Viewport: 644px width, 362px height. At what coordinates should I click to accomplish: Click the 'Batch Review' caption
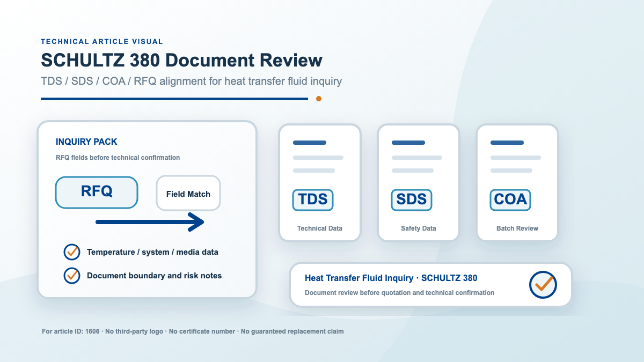tap(517, 228)
